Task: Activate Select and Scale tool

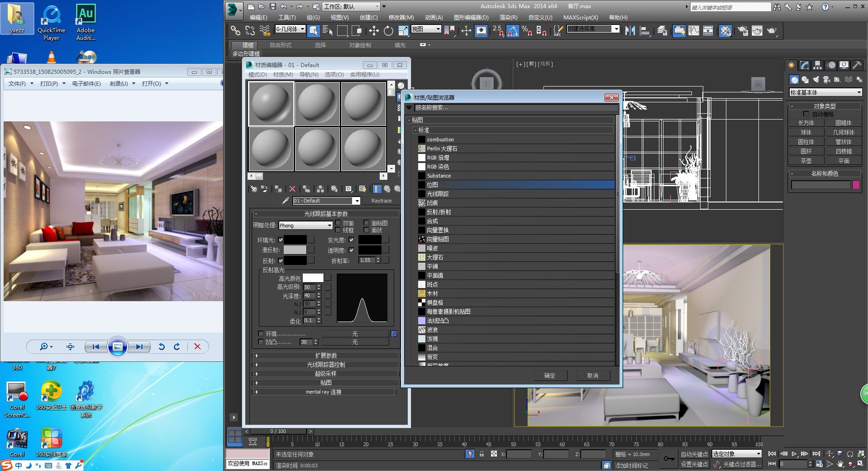Action: (403, 30)
